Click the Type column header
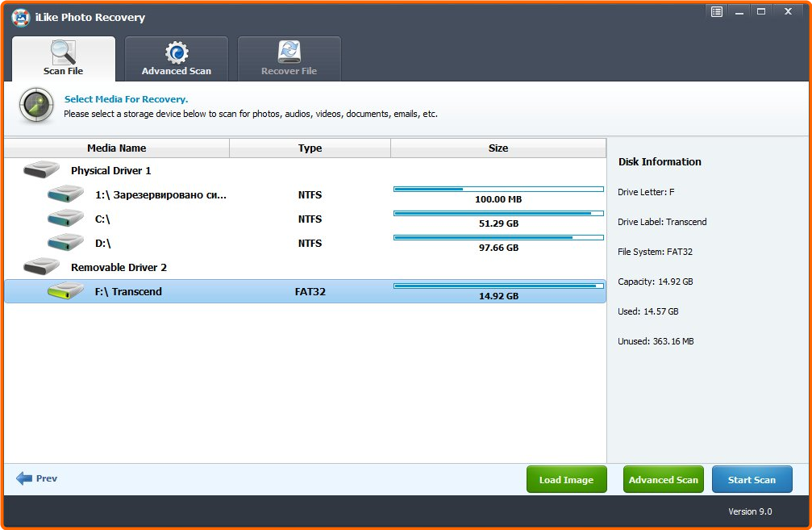812x530 pixels. (x=310, y=148)
